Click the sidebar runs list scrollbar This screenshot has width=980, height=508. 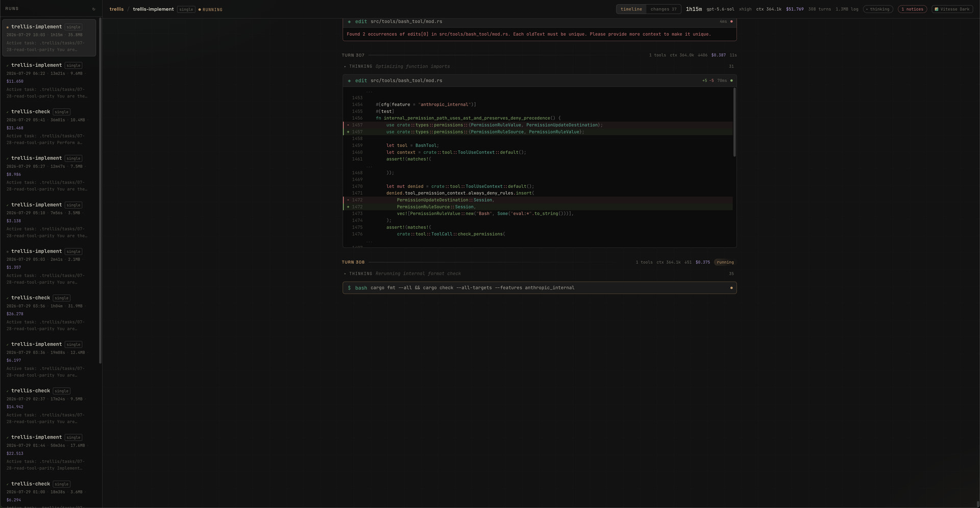click(x=100, y=191)
